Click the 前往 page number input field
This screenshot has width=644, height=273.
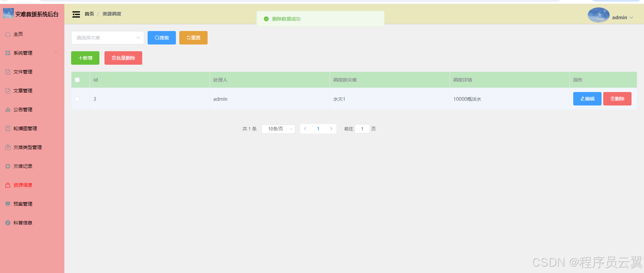[x=362, y=129]
